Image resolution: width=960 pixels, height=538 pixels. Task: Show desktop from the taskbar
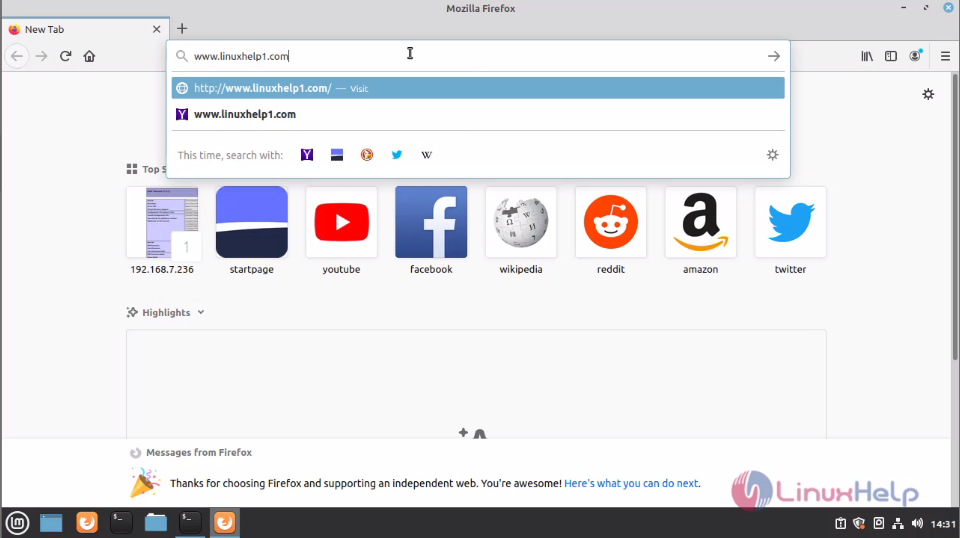(51, 523)
